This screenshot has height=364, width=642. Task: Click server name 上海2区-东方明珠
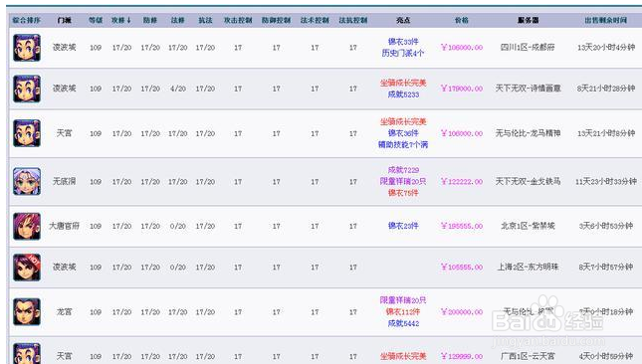pyautogui.click(x=528, y=268)
